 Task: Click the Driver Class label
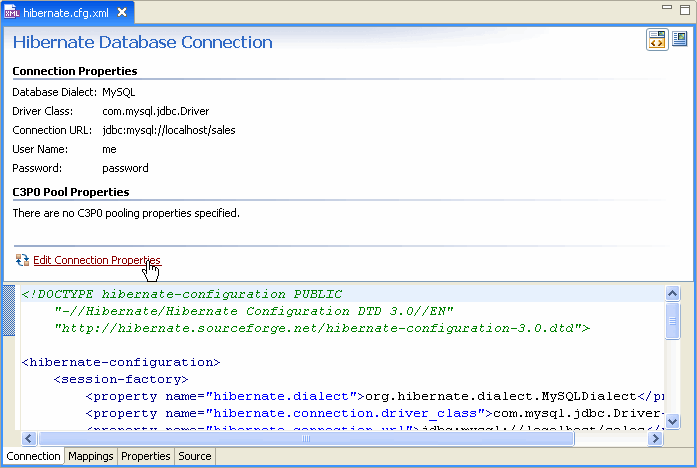pos(43,111)
